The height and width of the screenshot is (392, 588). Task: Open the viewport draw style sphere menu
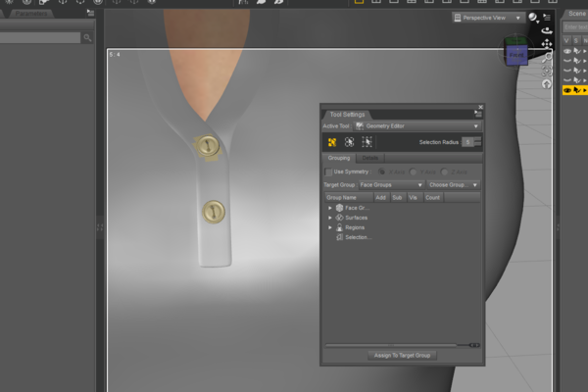click(x=533, y=18)
